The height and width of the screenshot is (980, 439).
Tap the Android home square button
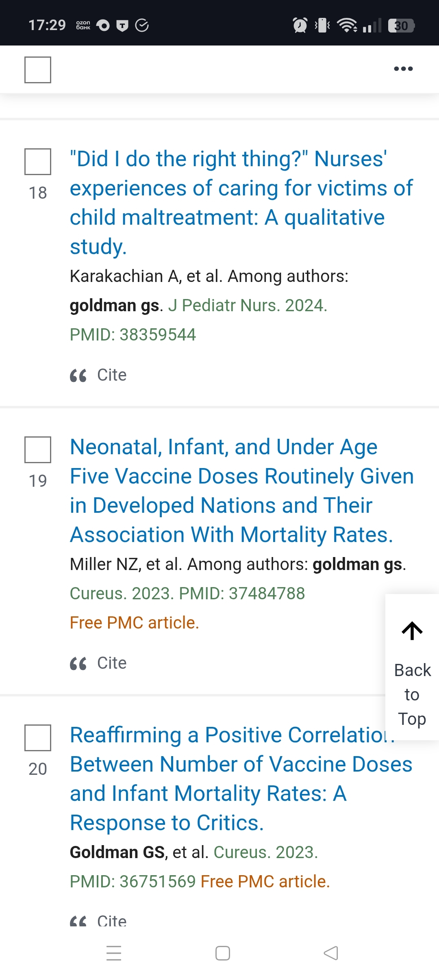point(222,953)
